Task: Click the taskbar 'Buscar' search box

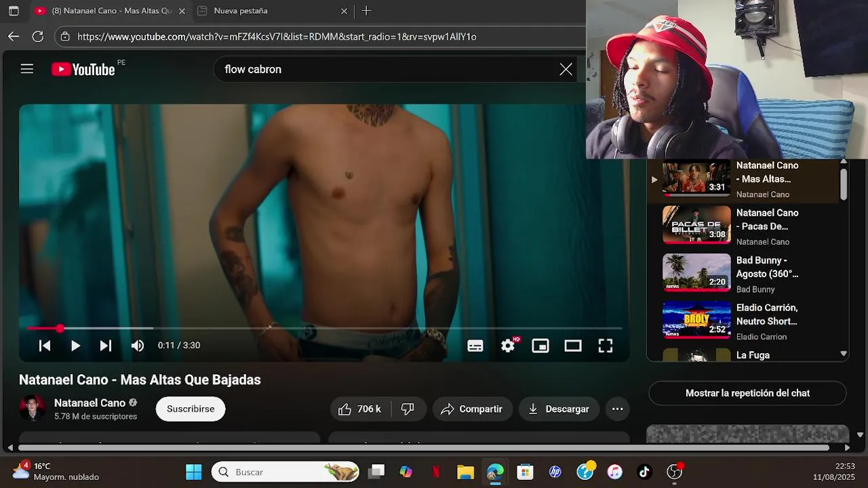Action: [x=285, y=472]
